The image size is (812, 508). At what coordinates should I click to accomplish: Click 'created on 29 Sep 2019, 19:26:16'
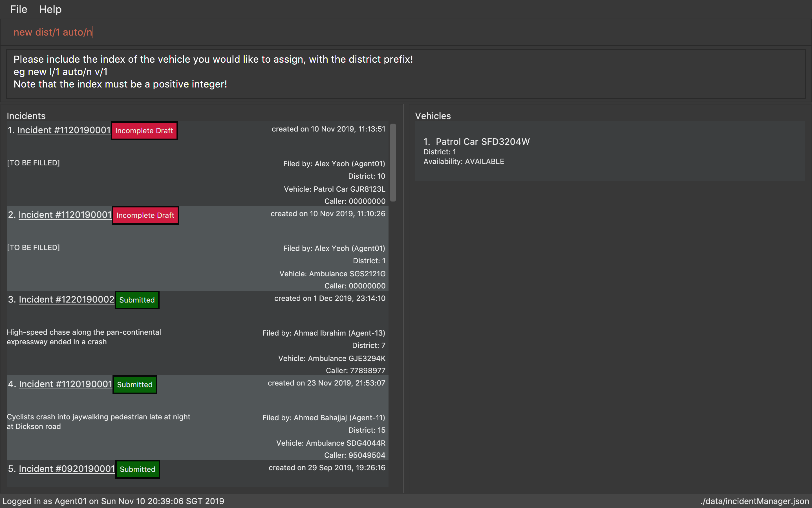pos(327,468)
